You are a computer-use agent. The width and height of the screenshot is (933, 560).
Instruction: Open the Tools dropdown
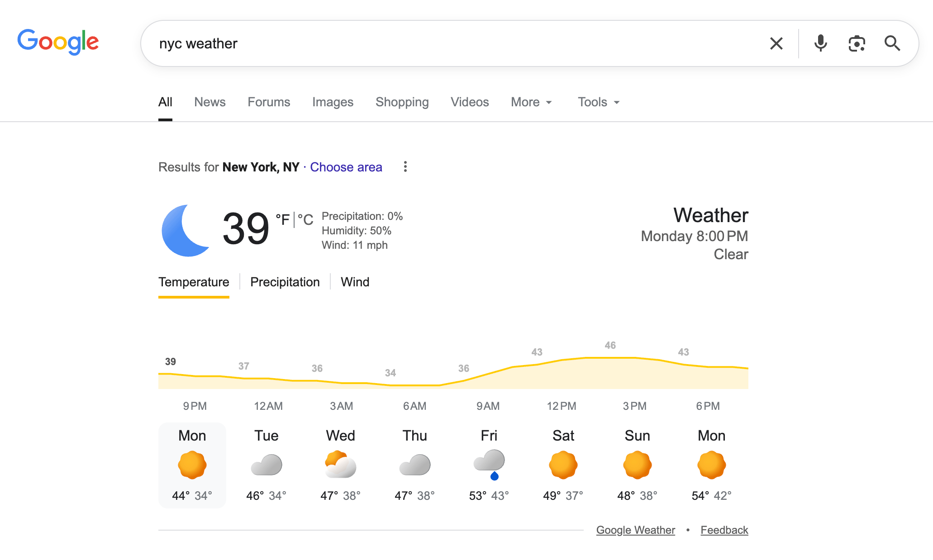click(598, 102)
